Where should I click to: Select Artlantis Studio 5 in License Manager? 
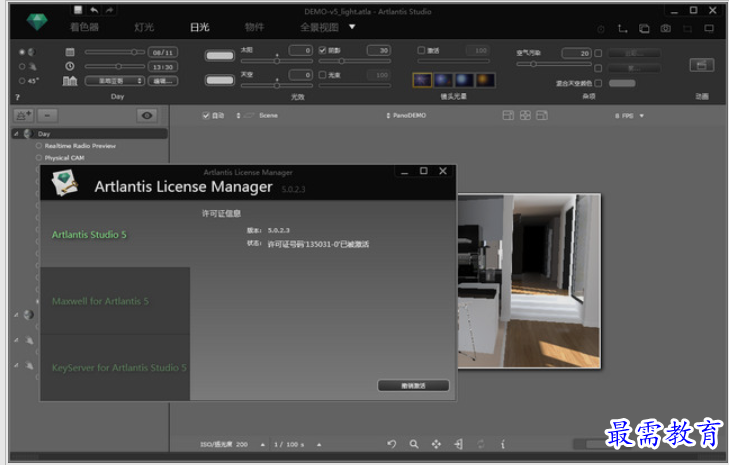coord(115,234)
